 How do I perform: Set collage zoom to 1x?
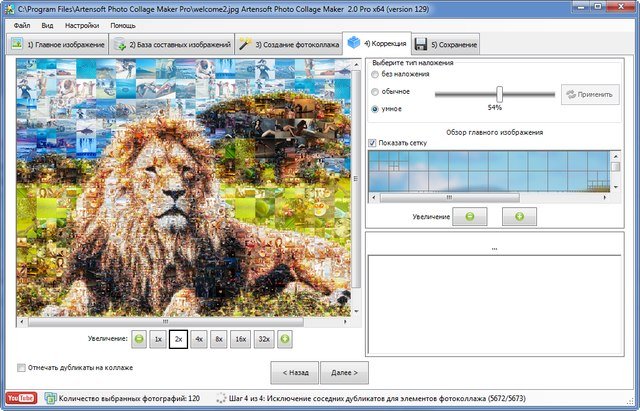click(x=158, y=339)
